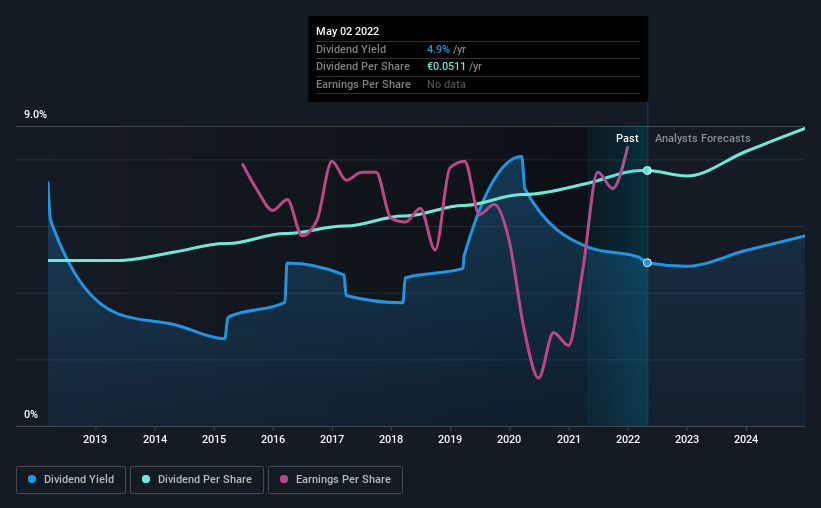Toggle the Earnings Per Share legend button

click(335, 480)
